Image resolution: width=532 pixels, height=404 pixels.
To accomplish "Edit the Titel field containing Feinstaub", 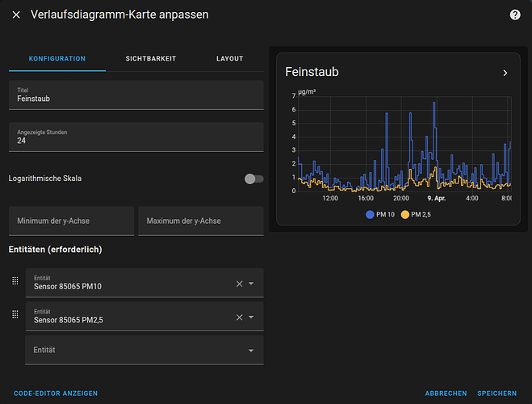I will (x=136, y=95).
